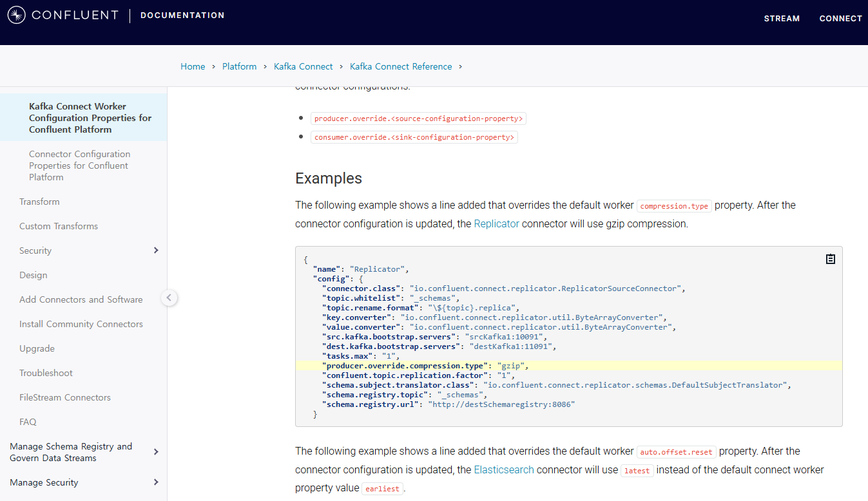Go to Home breadcrumb

(193, 66)
